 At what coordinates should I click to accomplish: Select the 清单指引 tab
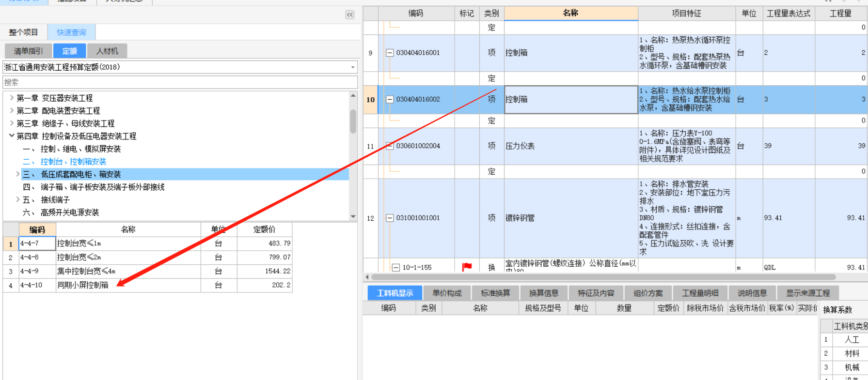tap(28, 51)
